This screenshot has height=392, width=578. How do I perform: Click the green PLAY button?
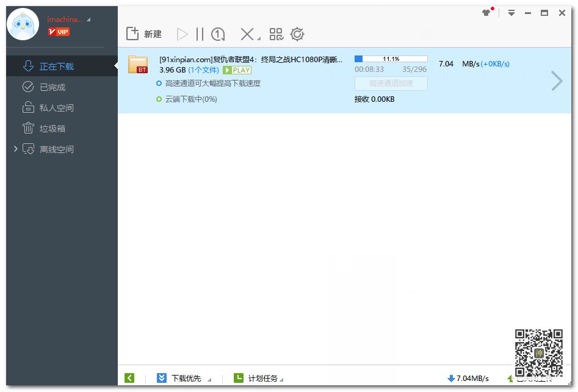(x=237, y=70)
